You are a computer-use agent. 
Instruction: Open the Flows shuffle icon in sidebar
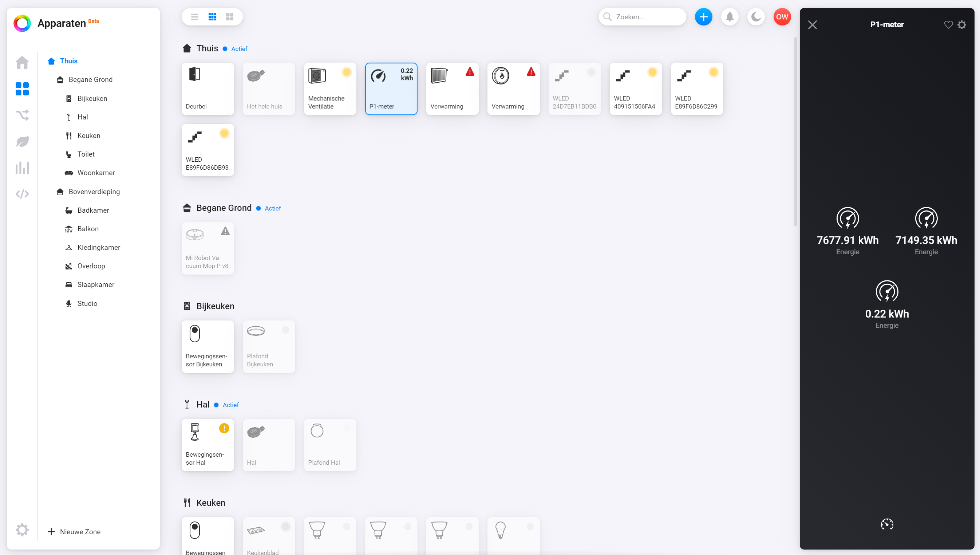[x=22, y=115]
